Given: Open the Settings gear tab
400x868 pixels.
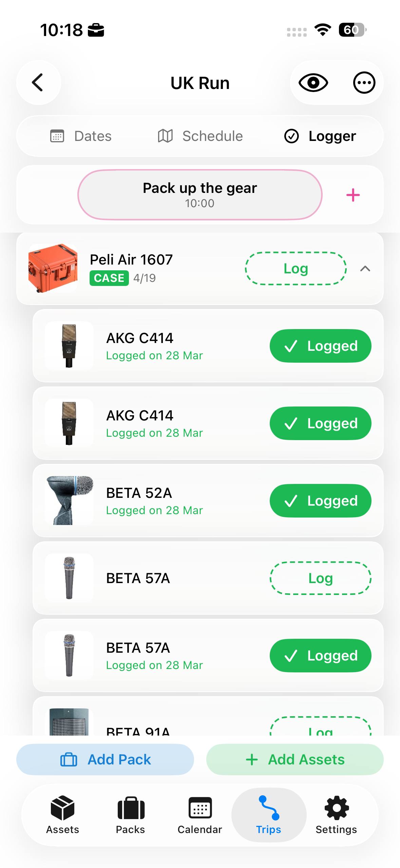Looking at the screenshot, I should pos(336,815).
